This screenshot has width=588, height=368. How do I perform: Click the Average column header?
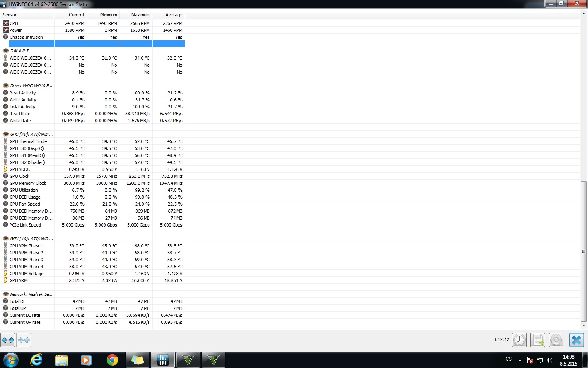[x=169, y=15]
